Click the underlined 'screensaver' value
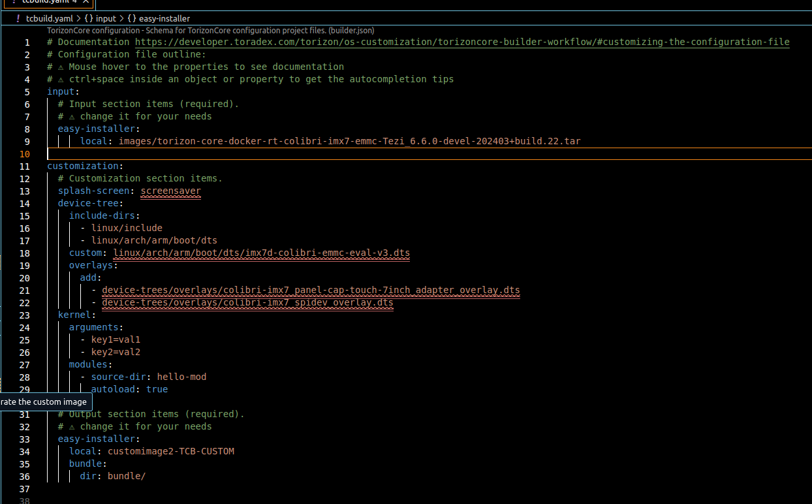 coord(170,191)
